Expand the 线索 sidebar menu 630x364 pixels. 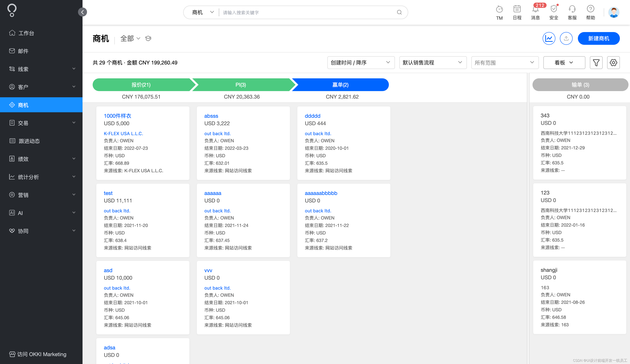coord(41,69)
